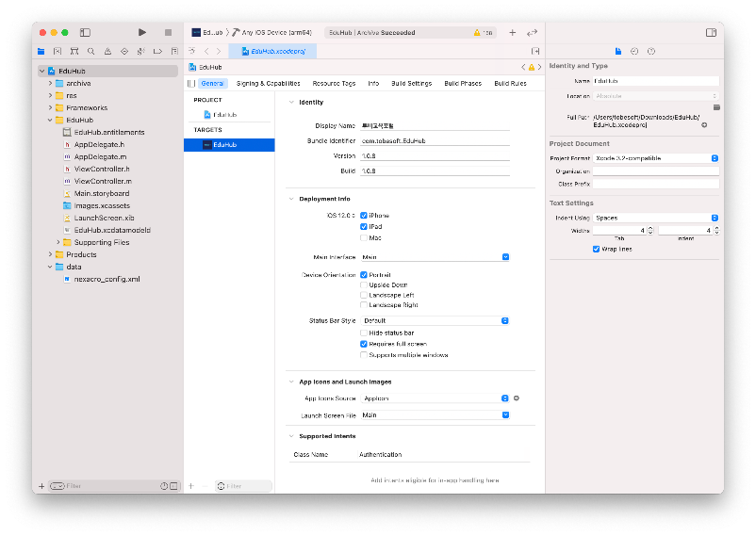Show the History inspector
756x536 pixels.
click(634, 51)
